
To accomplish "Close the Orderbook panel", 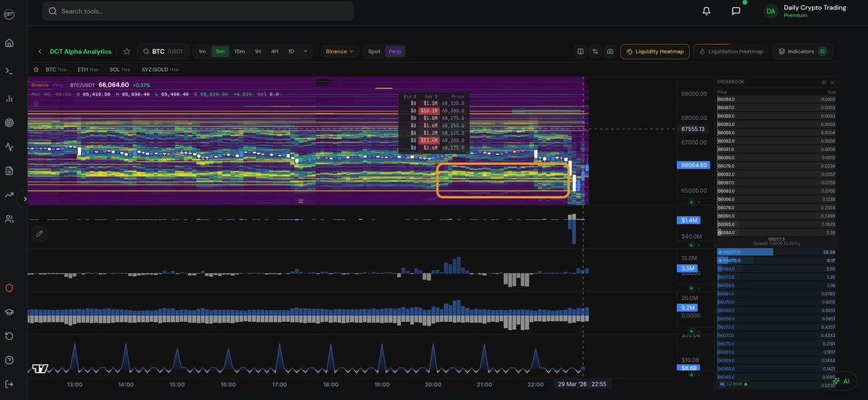I will coord(832,83).
